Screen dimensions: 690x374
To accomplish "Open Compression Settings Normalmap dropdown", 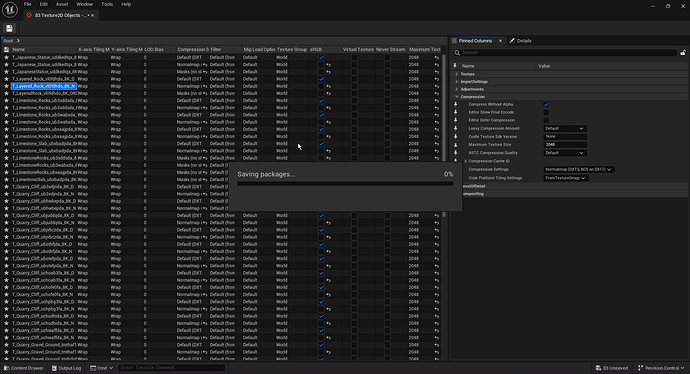I will pyautogui.click(x=578, y=169).
